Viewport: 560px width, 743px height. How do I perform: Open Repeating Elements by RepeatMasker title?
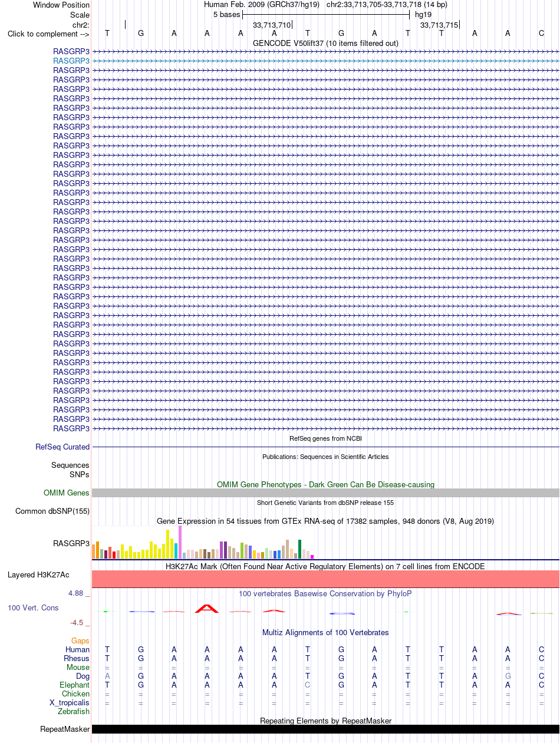pyautogui.click(x=325, y=721)
